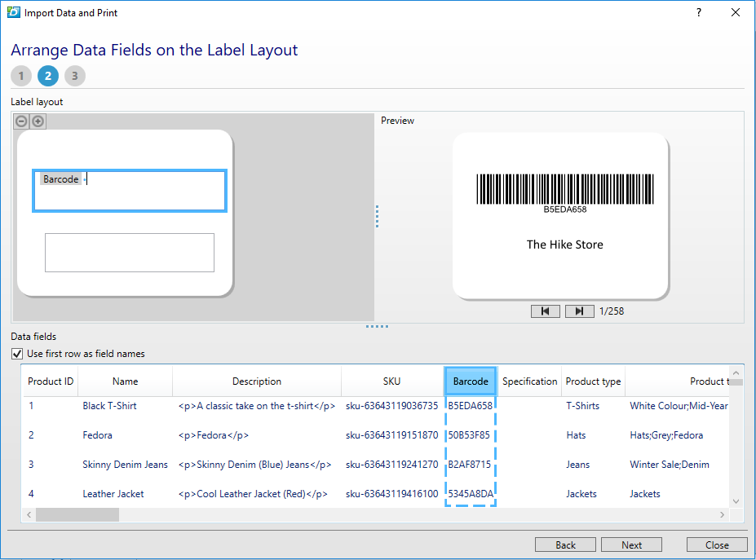This screenshot has width=756, height=560.
Task: Select the Name column header
Action: pos(126,381)
